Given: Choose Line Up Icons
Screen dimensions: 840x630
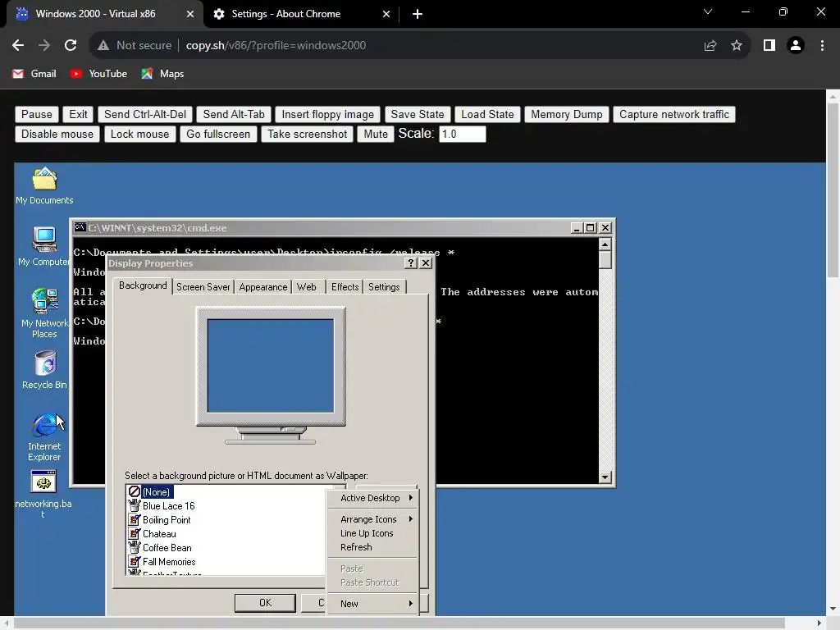Looking at the screenshot, I should click(x=373, y=533).
